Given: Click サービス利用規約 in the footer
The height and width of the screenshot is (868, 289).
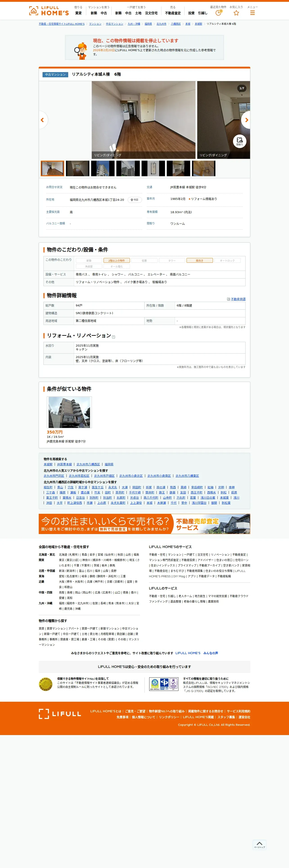Looking at the screenshot, I should [239, 711].
